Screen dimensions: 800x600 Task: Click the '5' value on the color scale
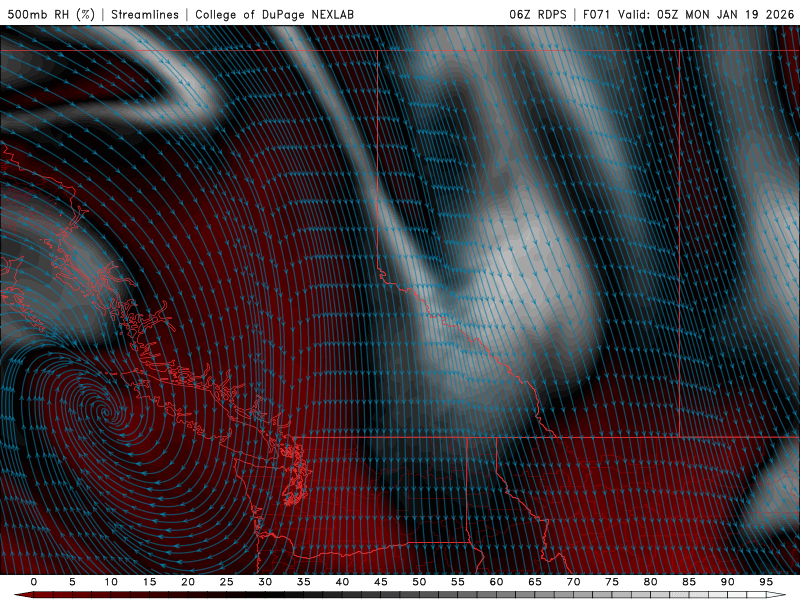72,582
